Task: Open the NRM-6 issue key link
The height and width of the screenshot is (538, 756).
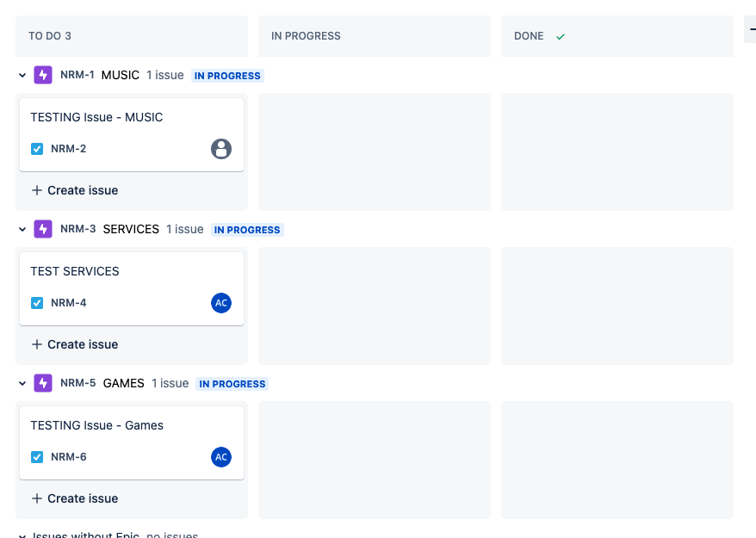Action: [69, 457]
